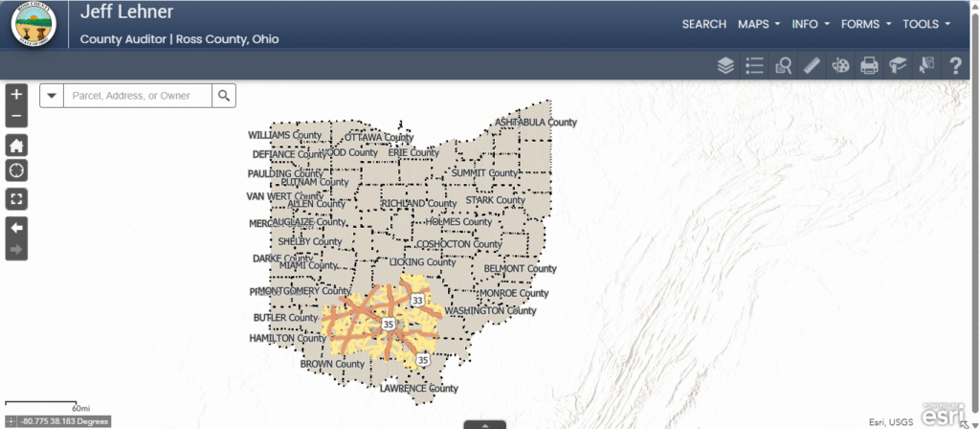Click the HOLMES County label
This screenshot has width=980, height=429.
tap(458, 221)
